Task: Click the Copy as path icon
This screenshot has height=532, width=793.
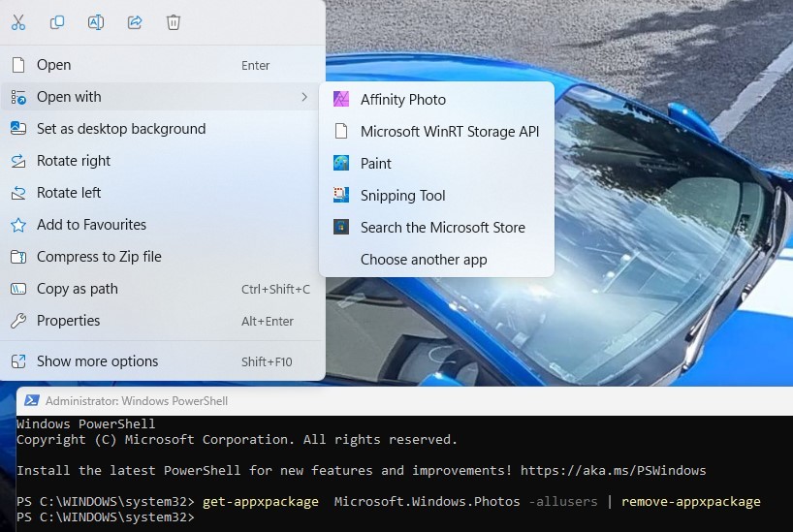Action: [x=18, y=289]
